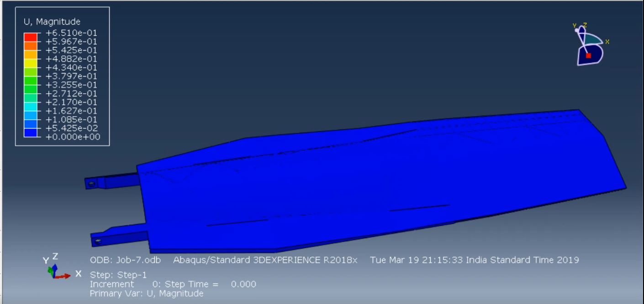The image size is (644, 304).
Task: Click legend value +3.255e-01
Action: coord(71,85)
